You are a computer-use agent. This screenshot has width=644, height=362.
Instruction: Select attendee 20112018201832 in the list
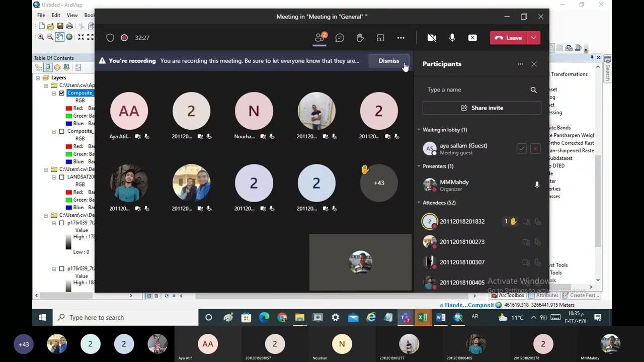click(x=481, y=221)
